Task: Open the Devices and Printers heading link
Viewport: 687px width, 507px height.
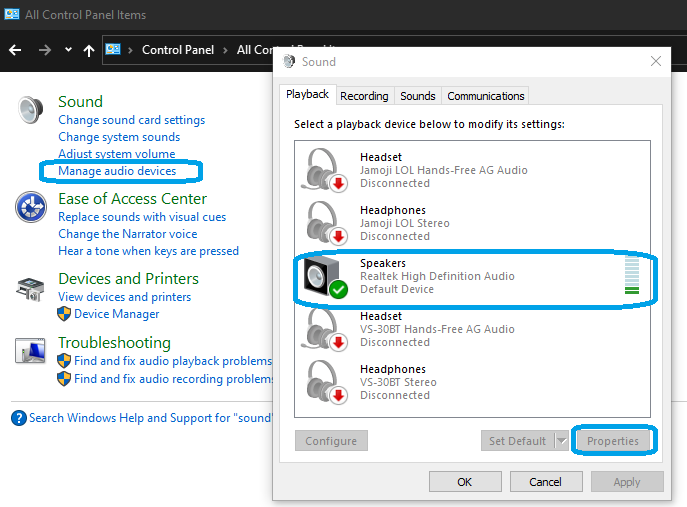Action: [128, 279]
